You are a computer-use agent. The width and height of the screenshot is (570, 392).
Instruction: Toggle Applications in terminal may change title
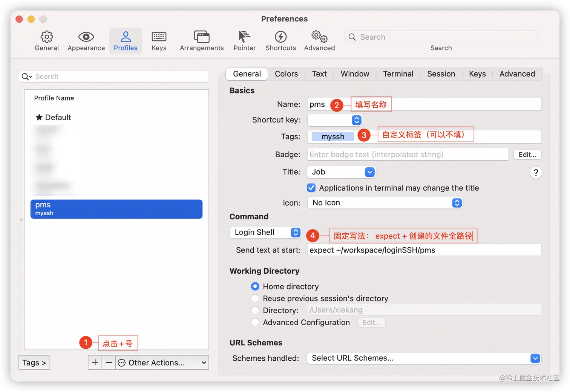(x=311, y=188)
